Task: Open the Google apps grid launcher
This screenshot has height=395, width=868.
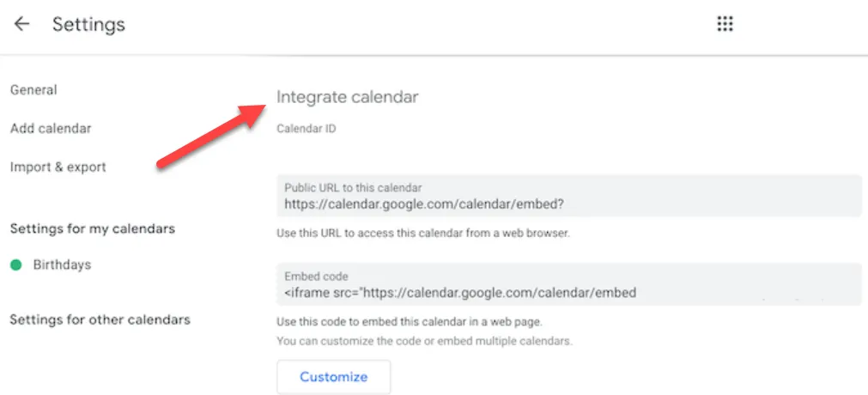Action: click(x=725, y=24)
